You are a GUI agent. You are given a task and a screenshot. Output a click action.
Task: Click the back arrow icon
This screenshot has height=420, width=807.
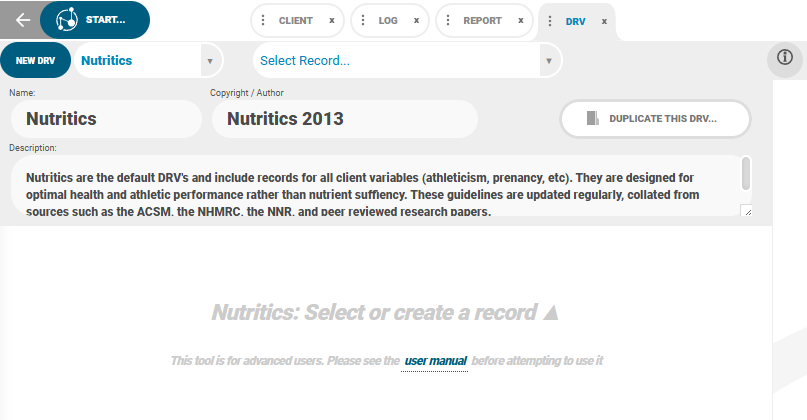point(23,20)
